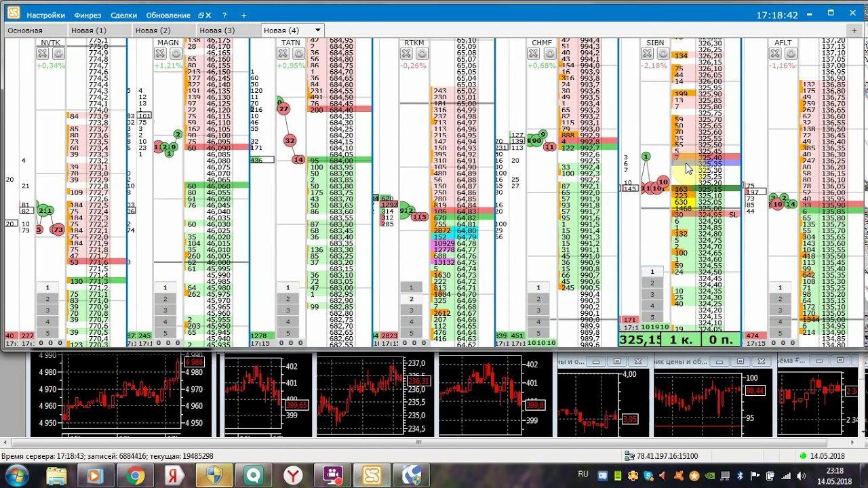This screenshot has height=488, width=868.
Task: Close the RTKM order book panel
Action: pos(407,54)
